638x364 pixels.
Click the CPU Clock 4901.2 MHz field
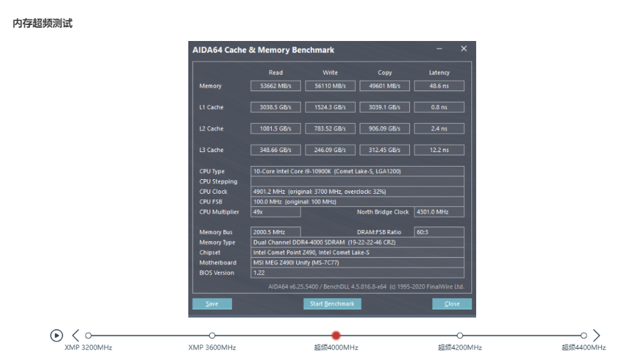click(x=357, y=192)
